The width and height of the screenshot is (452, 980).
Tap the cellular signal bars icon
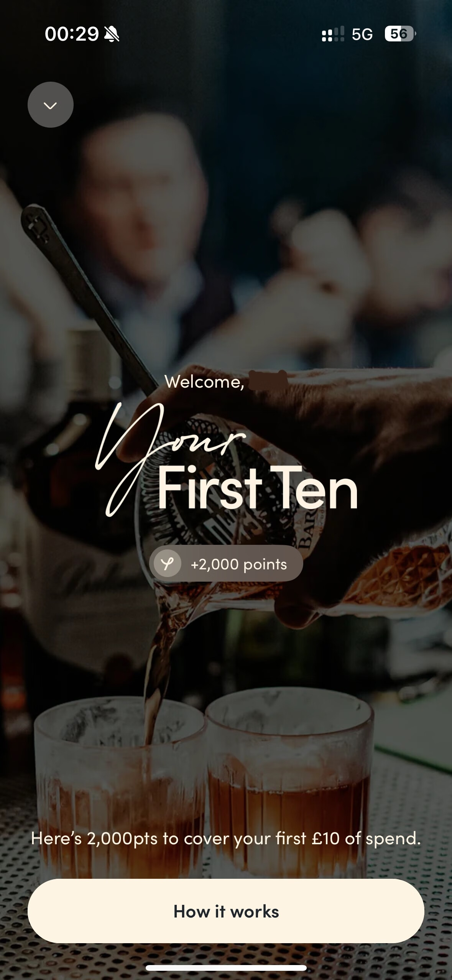(333, 34)
